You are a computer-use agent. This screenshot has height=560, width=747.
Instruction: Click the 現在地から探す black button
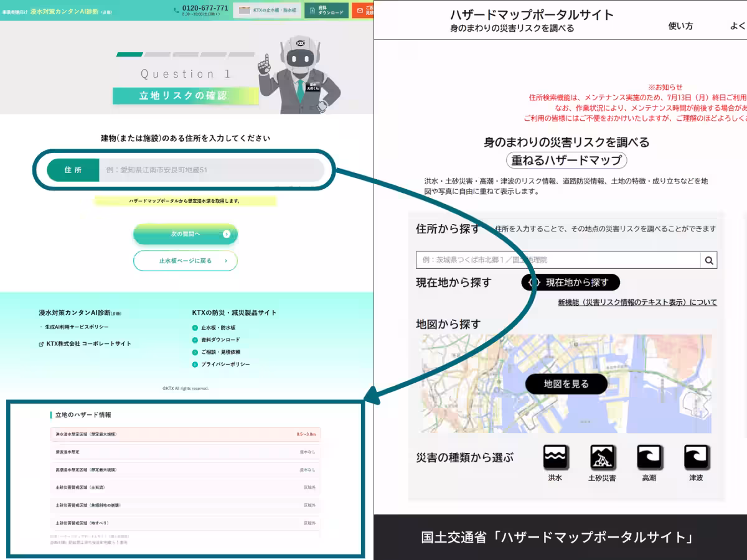(x=571, y=282)
